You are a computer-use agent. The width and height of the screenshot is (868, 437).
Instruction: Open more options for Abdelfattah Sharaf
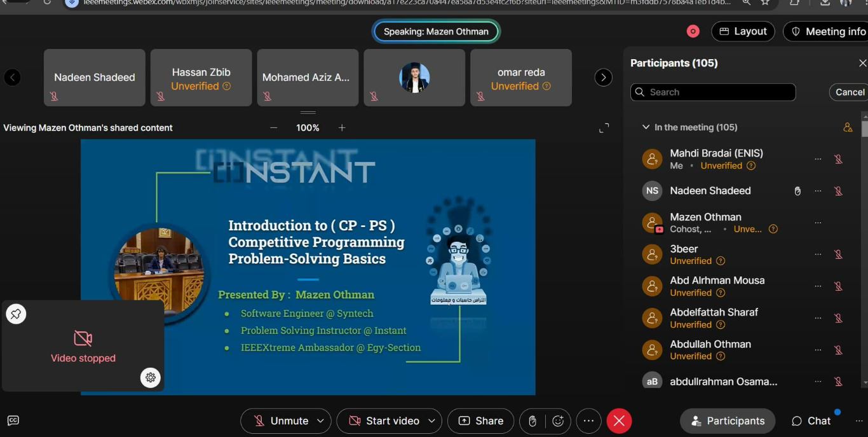818,318
